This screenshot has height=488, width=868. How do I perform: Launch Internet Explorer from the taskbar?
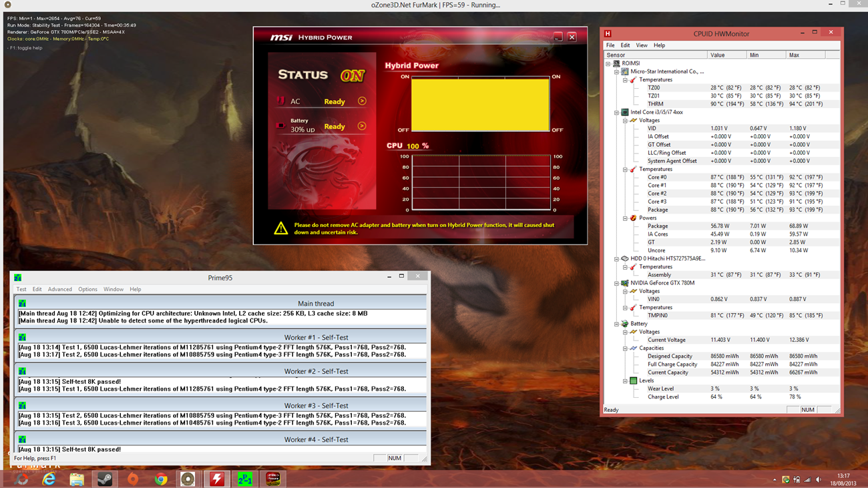pos(49,479)
